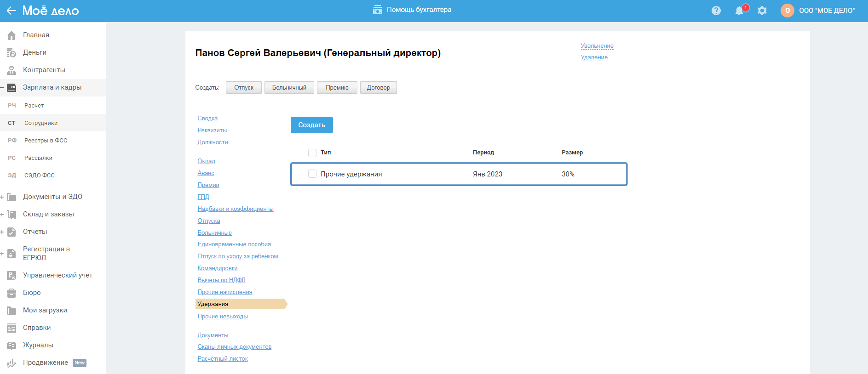This screenshot has height=374, width=868.
Task: Click the Больничный create button
Action: [x=289, y=88]
